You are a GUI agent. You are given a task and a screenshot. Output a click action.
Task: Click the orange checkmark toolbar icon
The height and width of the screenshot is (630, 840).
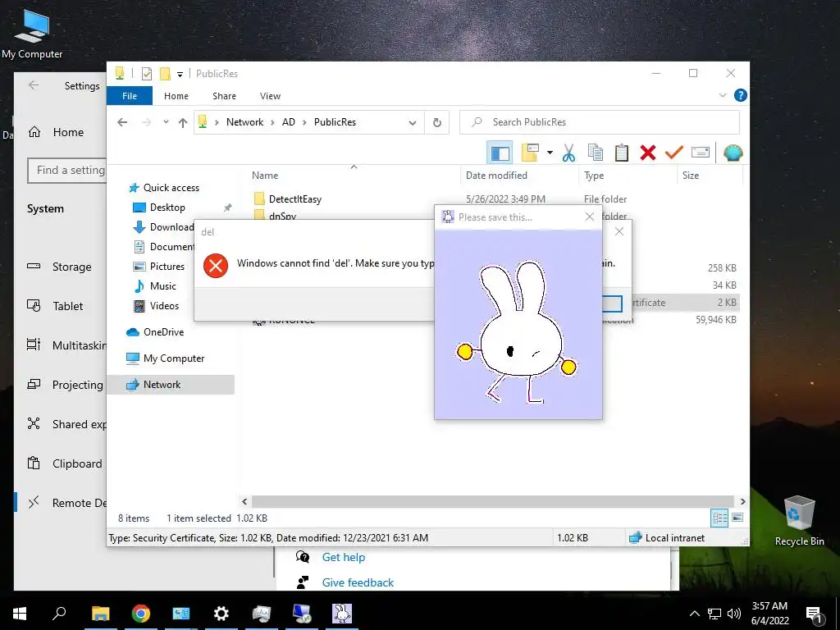tap(674, 153)
